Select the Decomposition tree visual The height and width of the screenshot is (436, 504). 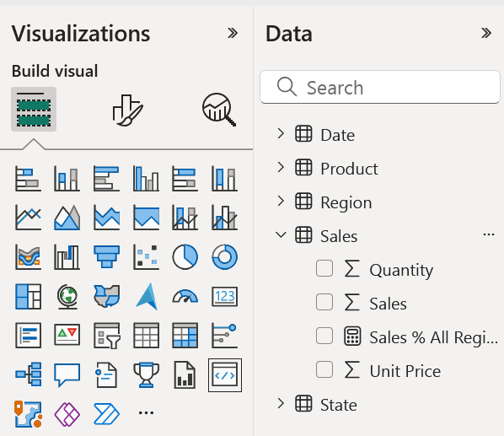pos(29,374)
